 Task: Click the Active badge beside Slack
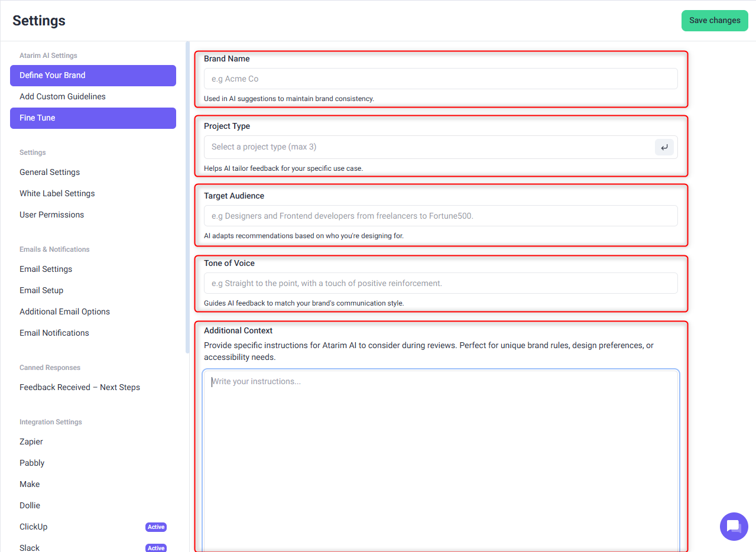(156, 548)
